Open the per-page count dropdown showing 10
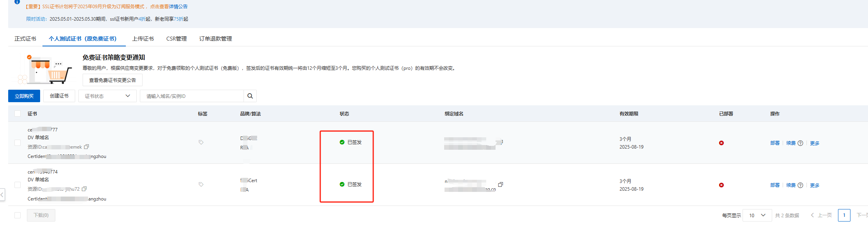868x234 pixels. pos(757,215)
